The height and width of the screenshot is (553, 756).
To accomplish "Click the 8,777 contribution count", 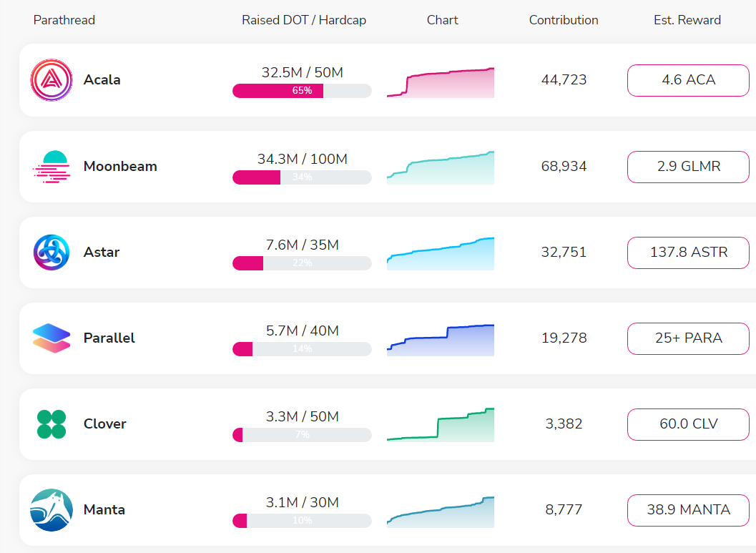I will (564, 510).
